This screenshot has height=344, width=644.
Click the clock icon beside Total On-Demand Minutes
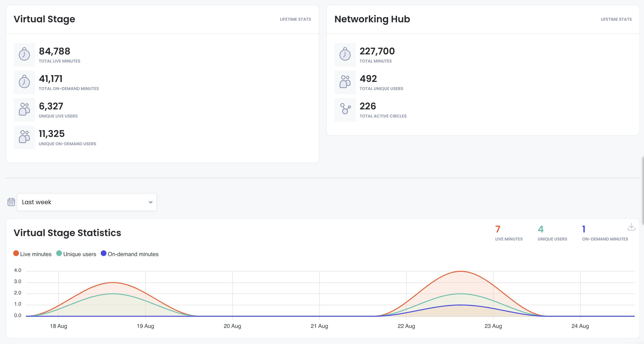[x=24, y=82]
